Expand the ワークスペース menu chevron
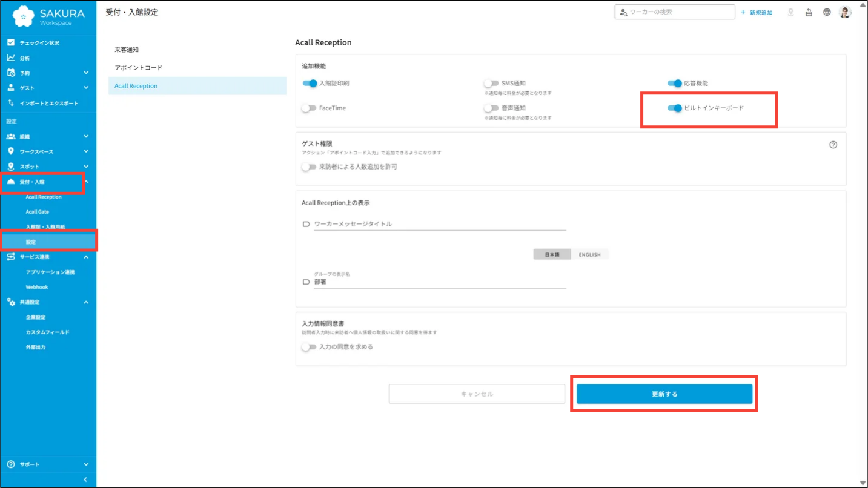This screenshot has width=868, height=488. click(86, 151)
